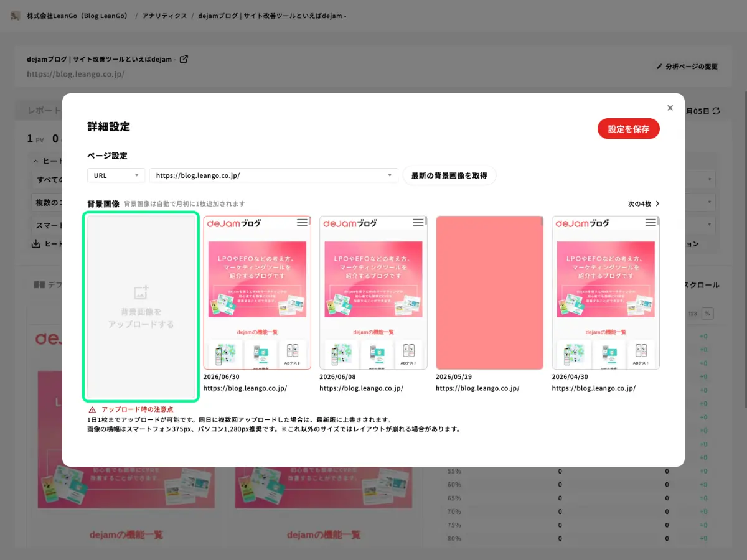Click the 2026/06/08 date text
The image size is (747, 560).
coord(337,376)
